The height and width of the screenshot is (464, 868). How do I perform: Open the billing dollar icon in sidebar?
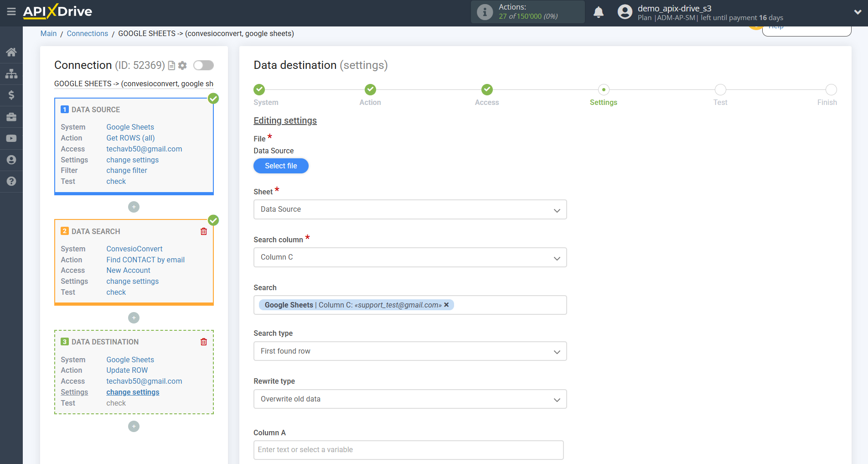11,95
